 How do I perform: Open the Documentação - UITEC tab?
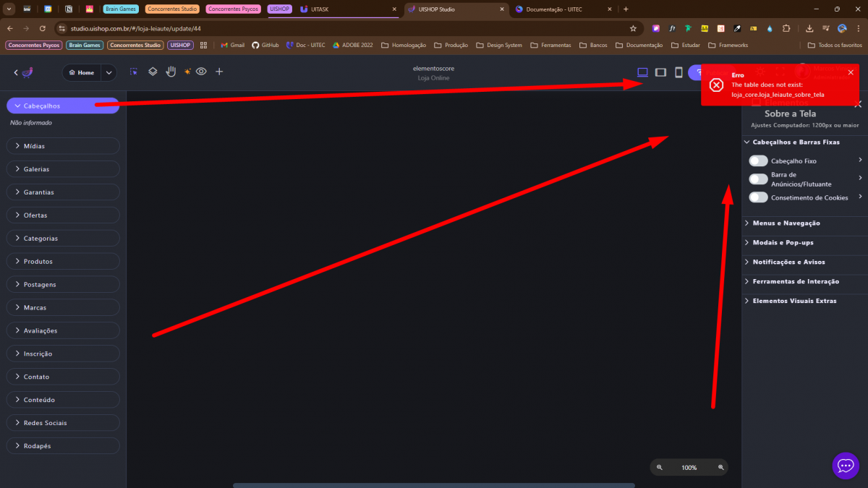(x=557, y=9)
